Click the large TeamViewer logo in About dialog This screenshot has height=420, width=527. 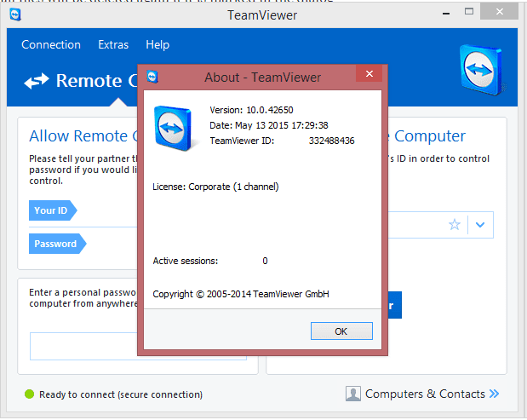click(174, 128)
